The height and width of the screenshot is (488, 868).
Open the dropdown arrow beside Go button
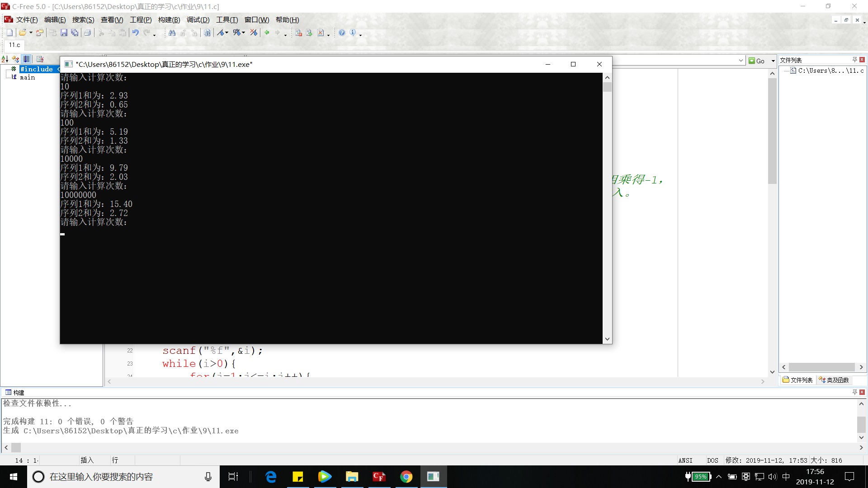pyautogui.click(x=773, y=61)
